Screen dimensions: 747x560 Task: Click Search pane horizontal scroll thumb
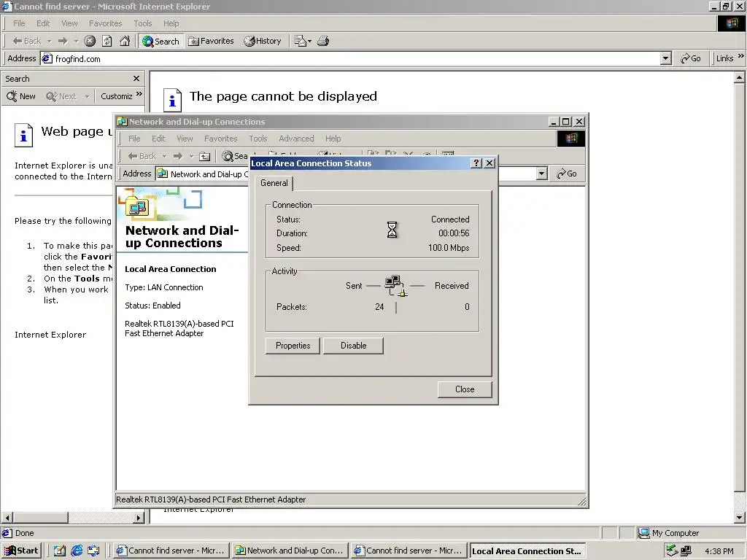(x=41, y=518)
